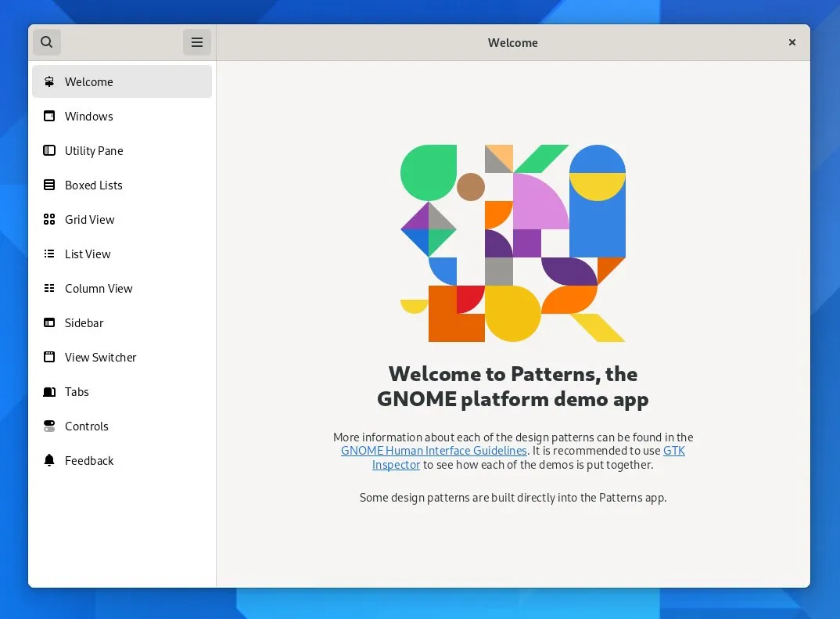Click the Column View icon
This screenshot has height=619, width=840.
pyautogui.click(x=49, y=289)
